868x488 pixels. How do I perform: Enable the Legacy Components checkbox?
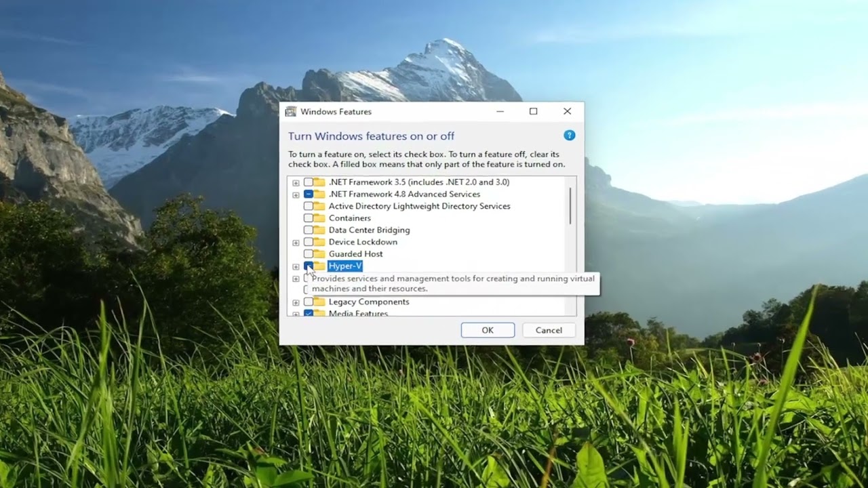pos(309,302)
